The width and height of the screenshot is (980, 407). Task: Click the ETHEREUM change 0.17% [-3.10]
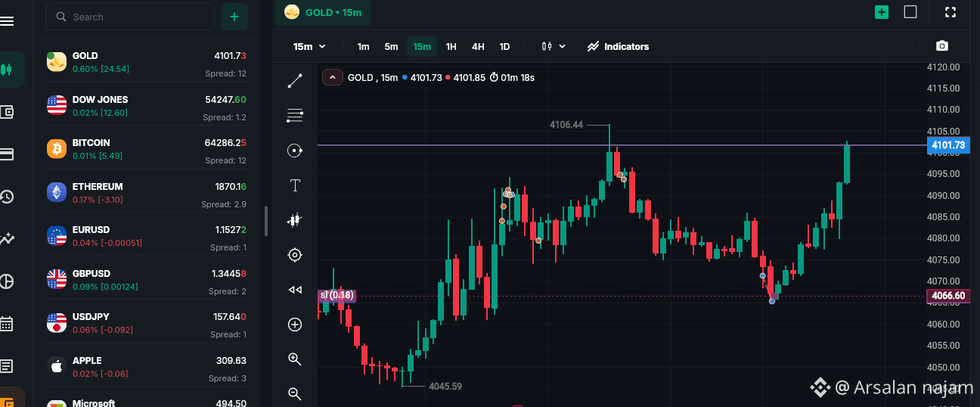pyautogui.click(x=98, y=200)
